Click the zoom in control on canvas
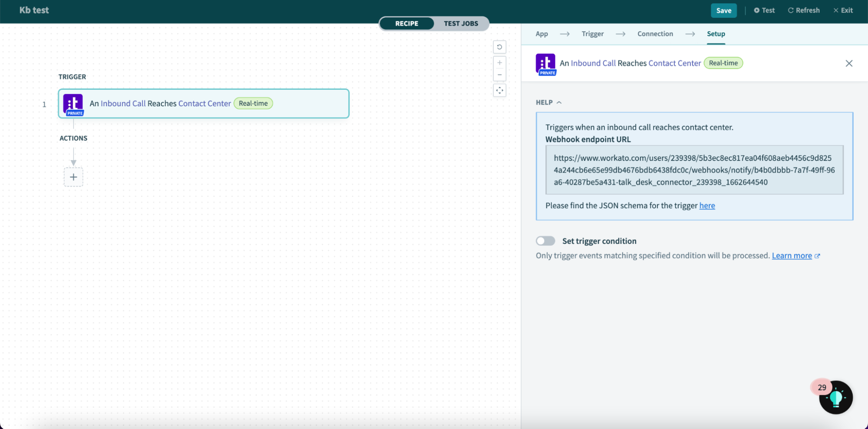This screenshot has width=868, height=429. [x=499, y=62]
